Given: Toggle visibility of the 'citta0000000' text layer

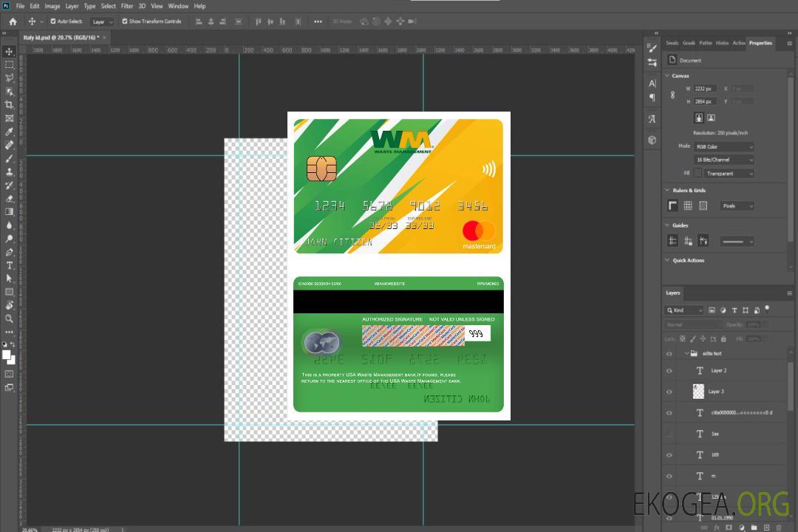Looking at the screenshot, I should (x=669, y=413).
